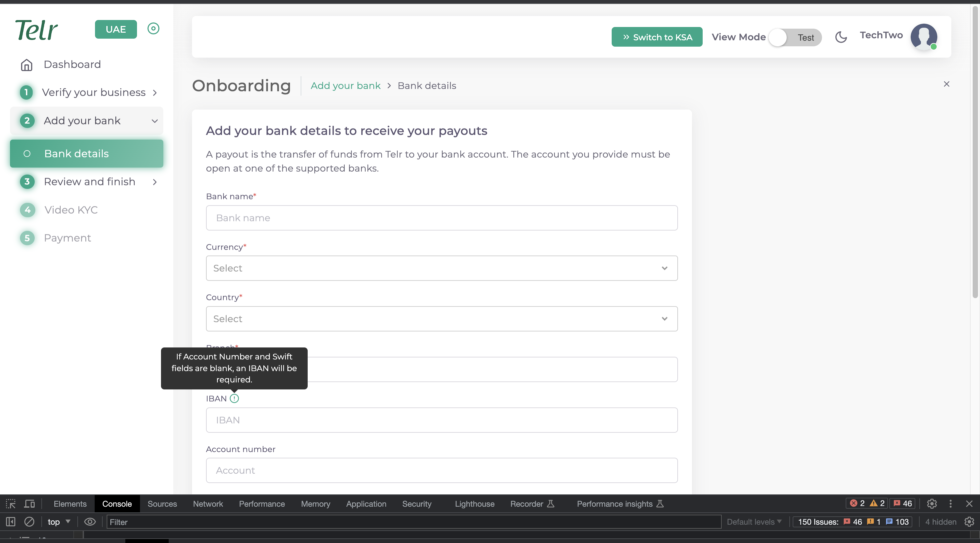Collapse the Add your bank section
Image resolution: width=980 pixels, height=543 pixels.
pos(154,121)
